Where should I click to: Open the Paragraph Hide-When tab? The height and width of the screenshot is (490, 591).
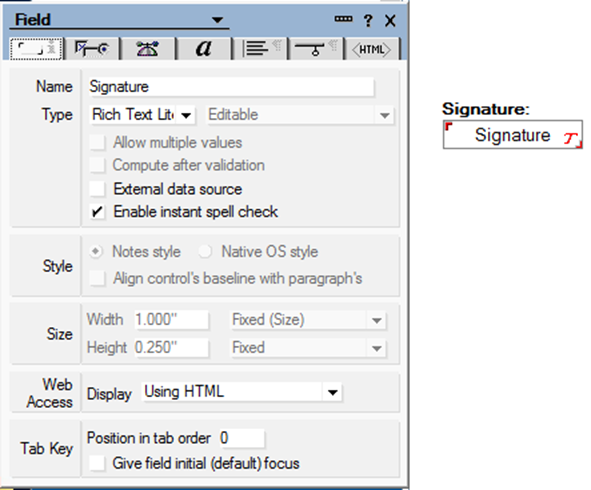click(316, 49)
